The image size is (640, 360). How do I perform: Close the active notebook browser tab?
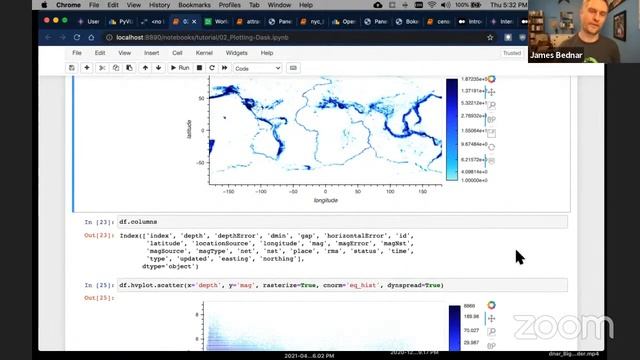click(x=194, y=22)
